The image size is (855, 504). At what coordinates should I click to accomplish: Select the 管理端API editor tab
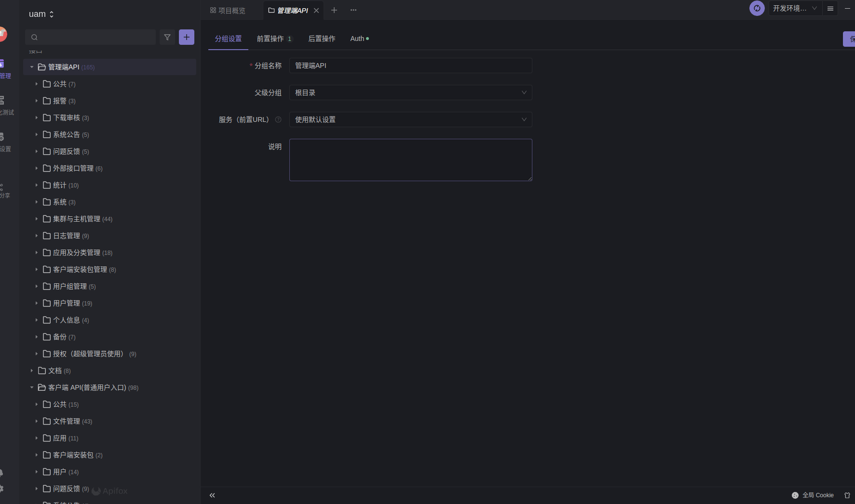pos(292,11)
